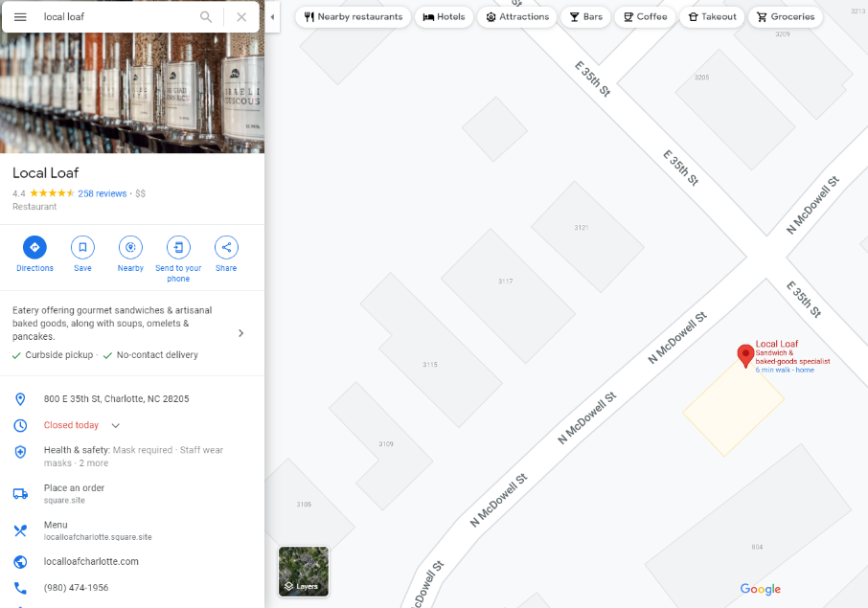Click the Health & safety shield icon
868x608 pixels.
click(x=20, y=452)
